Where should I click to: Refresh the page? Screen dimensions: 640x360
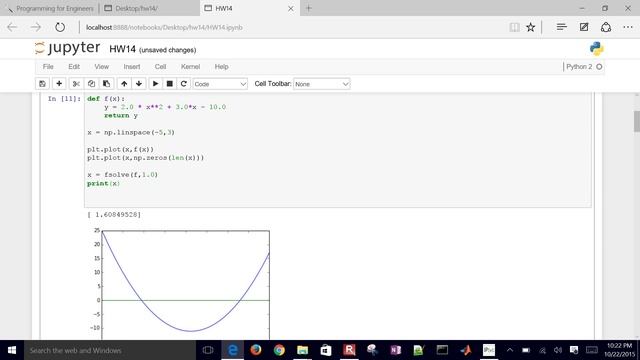pyautogui.click(x=60, y=27)
